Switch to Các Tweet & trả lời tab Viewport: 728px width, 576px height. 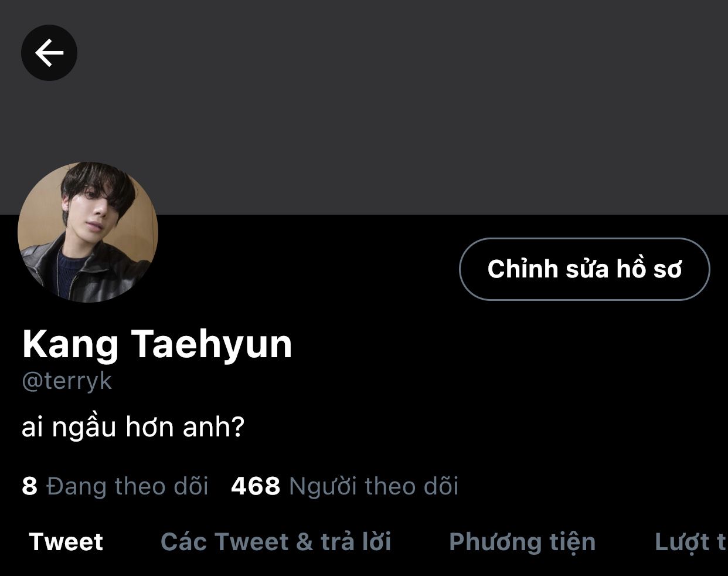pos(276,541)
